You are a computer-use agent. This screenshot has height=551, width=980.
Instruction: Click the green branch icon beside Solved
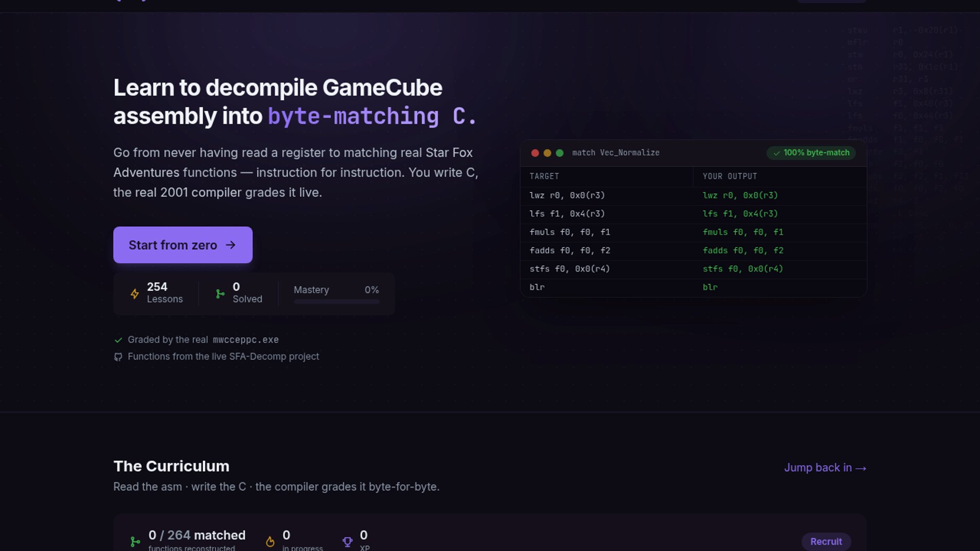[220, 294]
